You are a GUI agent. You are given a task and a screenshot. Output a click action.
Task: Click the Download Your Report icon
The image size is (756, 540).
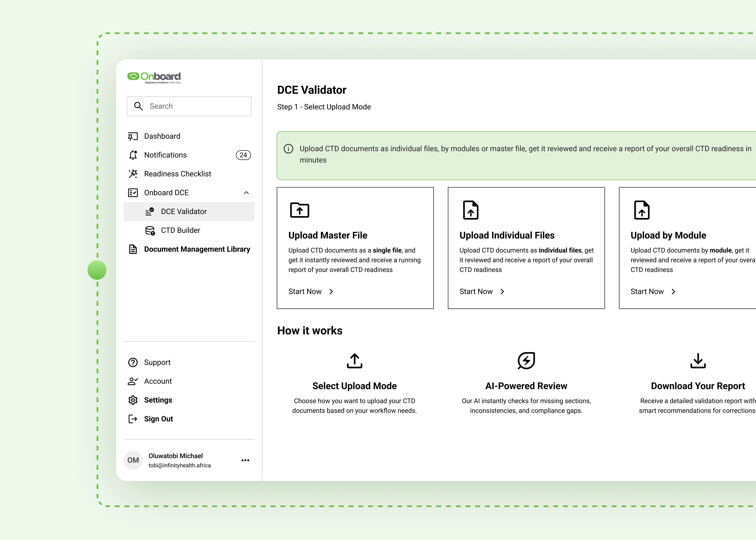(698, 361)
